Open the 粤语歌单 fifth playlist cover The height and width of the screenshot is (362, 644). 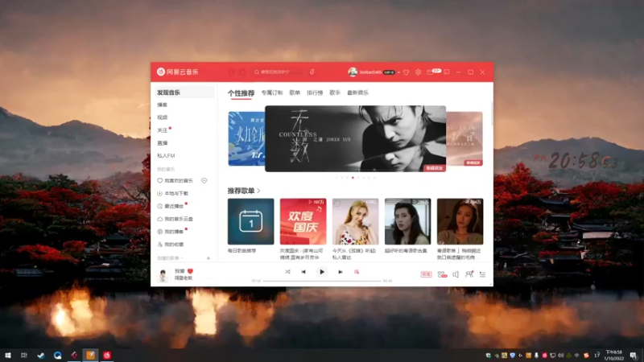(460, 222)
